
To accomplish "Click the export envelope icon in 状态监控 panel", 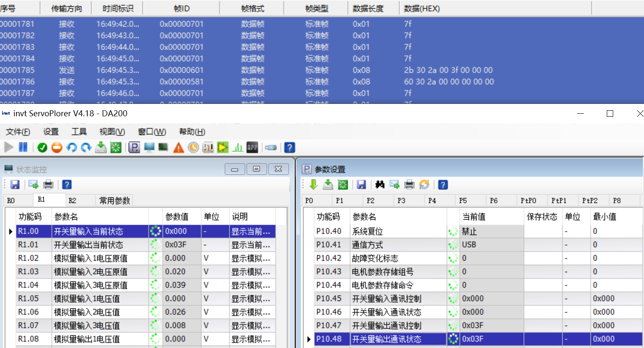I will pos(33,184).
